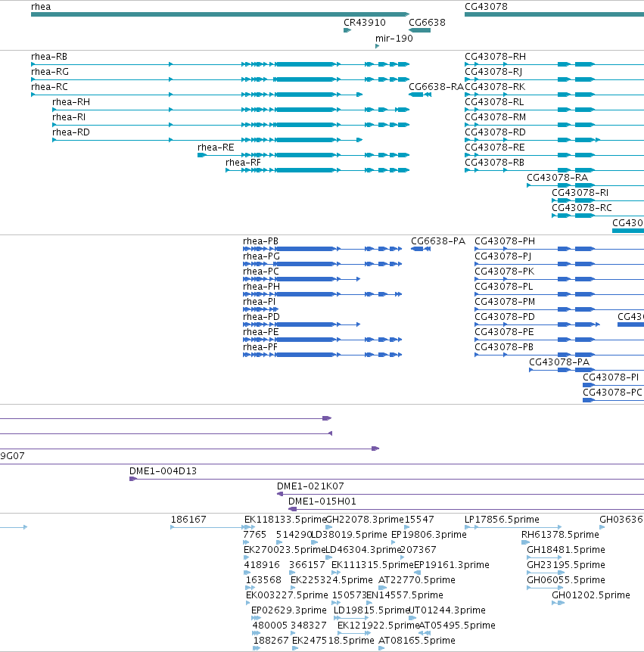The width and height of the screenshot is (644, 652).
Task: Select transcript rhea-RH
Action: [231, 110]
